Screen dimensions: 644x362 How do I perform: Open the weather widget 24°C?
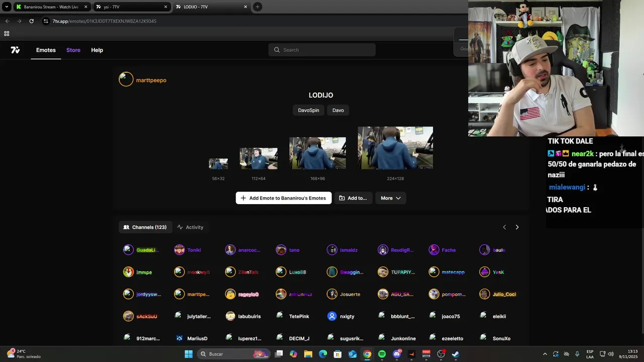[24, 354]
